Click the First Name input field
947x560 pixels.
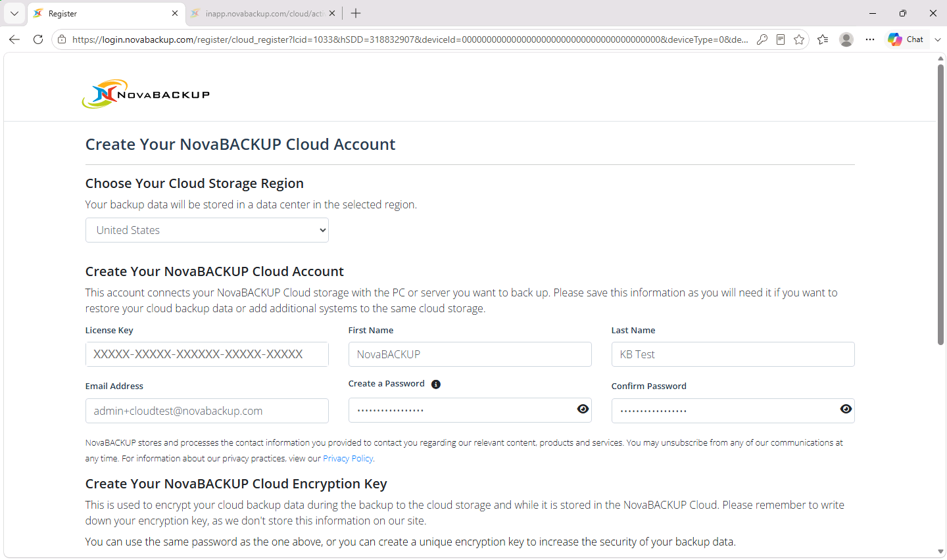click(x=470, y=354)
